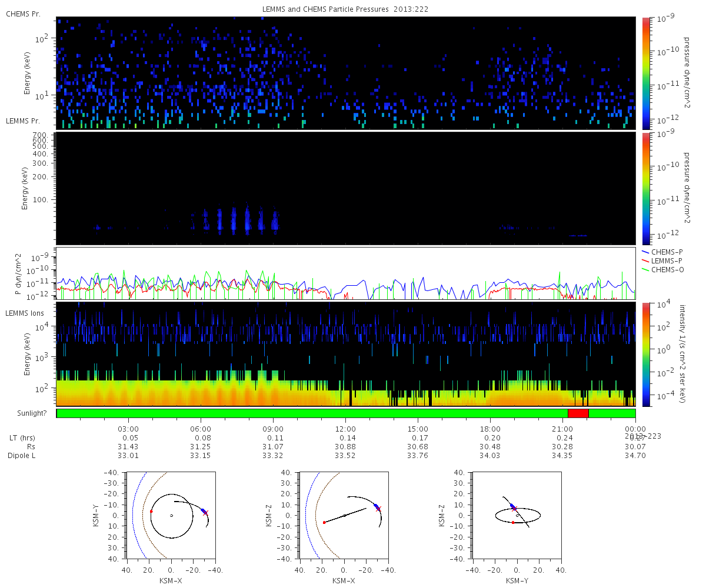Select the 21:00 time axis label

point(562,429)
